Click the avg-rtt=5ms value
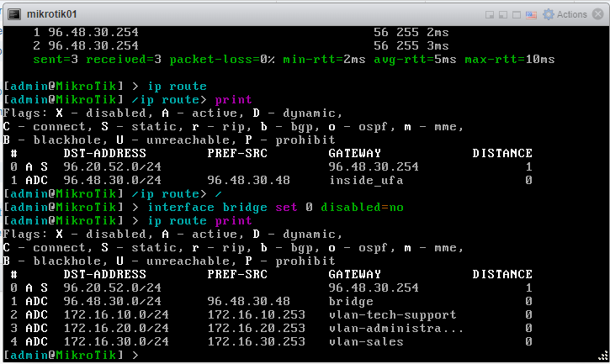Image resolution: width=610 pixels, height=364 pixels. 415,60
